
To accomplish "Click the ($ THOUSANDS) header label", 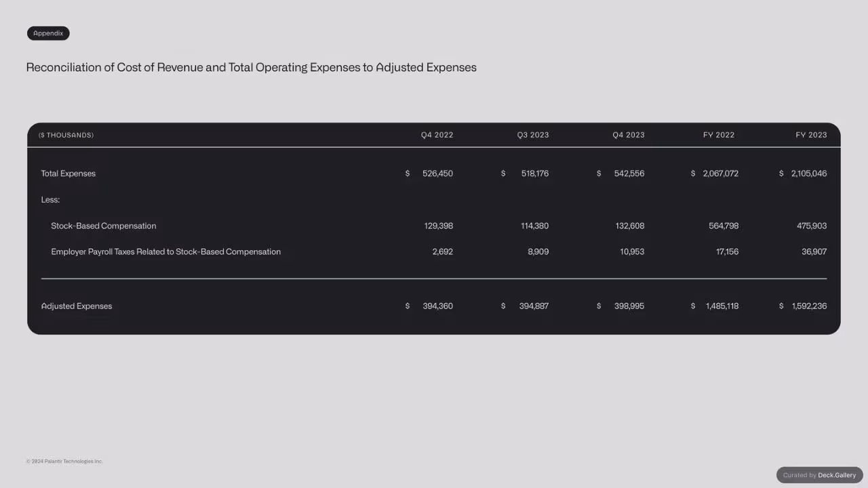I will point(66,135).
